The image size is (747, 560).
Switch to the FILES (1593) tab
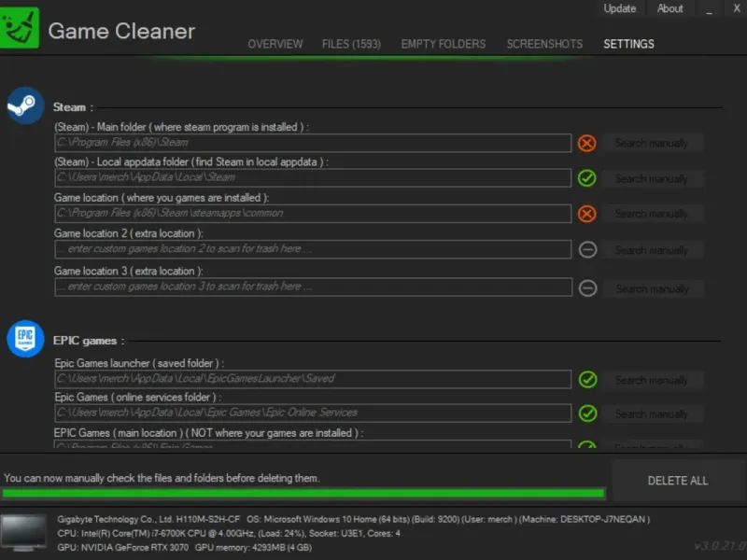351,44
